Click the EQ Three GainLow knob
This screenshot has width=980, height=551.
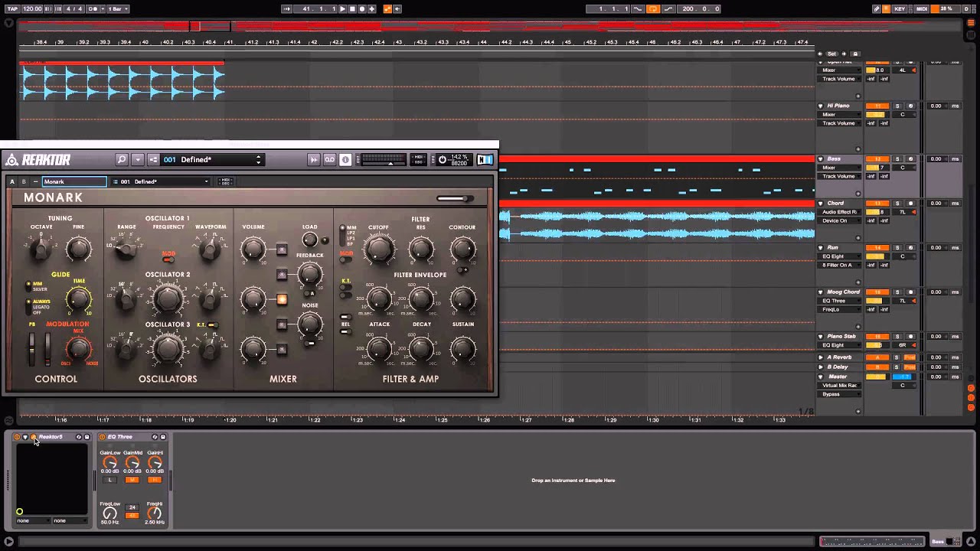[x=109, y=463]
